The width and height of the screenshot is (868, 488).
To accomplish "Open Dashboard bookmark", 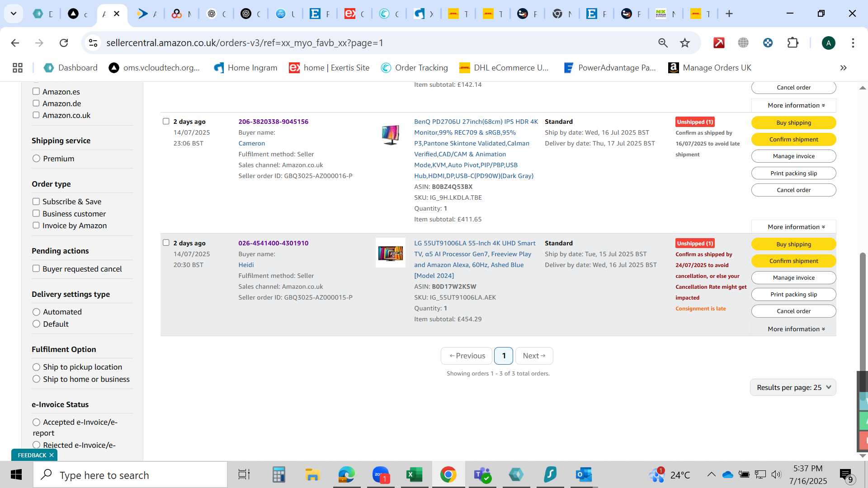I will (71, 68).
